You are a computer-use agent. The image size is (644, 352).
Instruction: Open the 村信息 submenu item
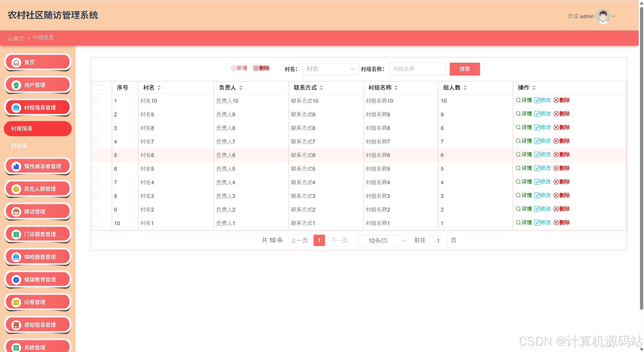click(x=38, y=146)
